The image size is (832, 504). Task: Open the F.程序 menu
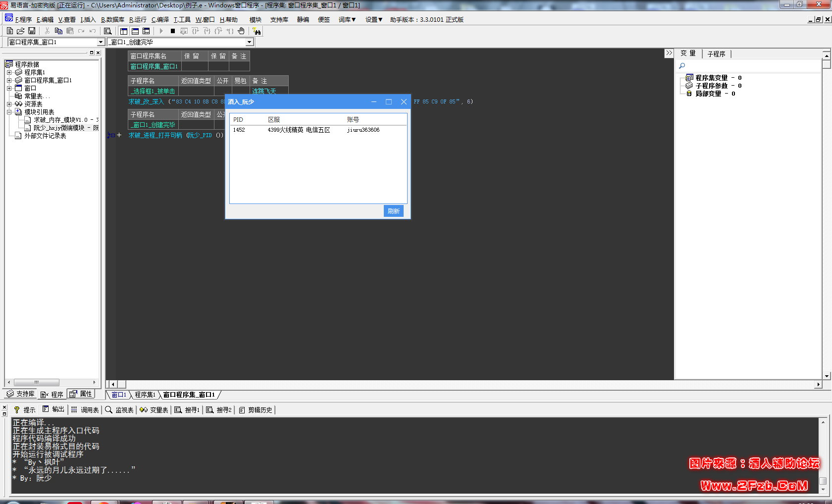(x=23, y=20)
